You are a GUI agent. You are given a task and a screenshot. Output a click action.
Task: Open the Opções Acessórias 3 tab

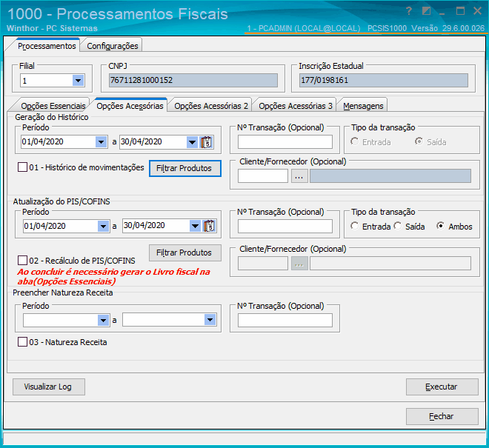296,106
